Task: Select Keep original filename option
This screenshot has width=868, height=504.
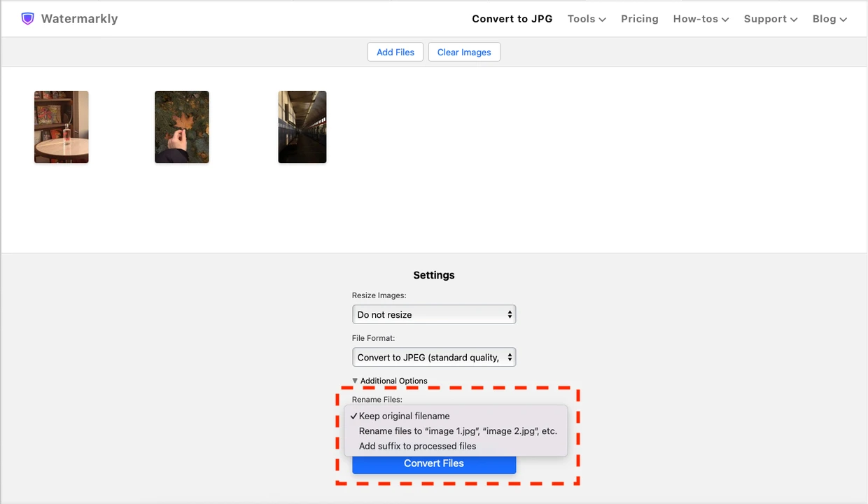Action: tap(404, 416)
